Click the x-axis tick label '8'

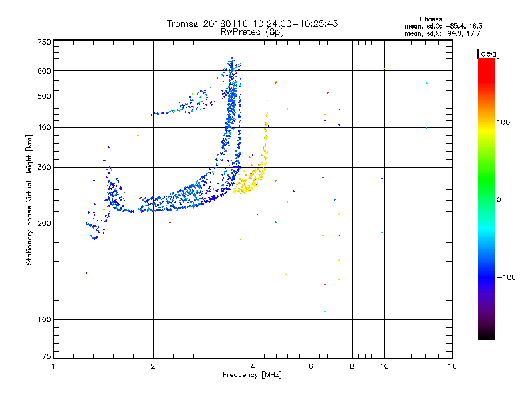352,366
